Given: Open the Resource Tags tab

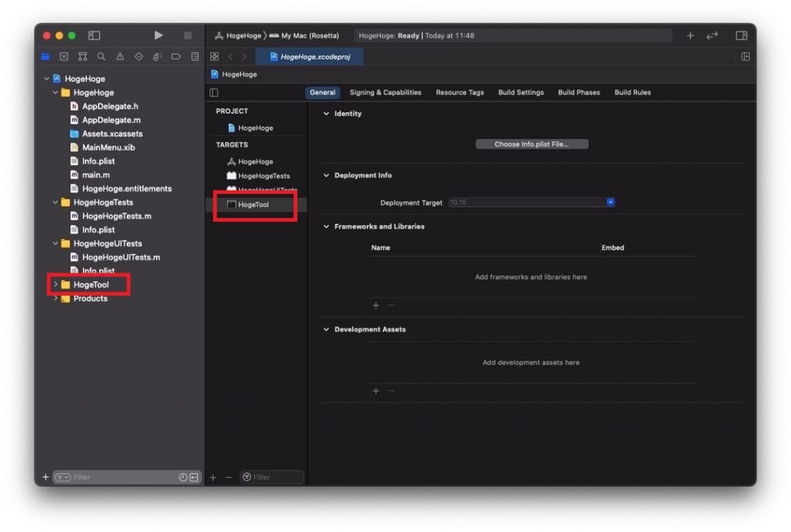Looking at the screenshot, I should click(x=460, y=93).
